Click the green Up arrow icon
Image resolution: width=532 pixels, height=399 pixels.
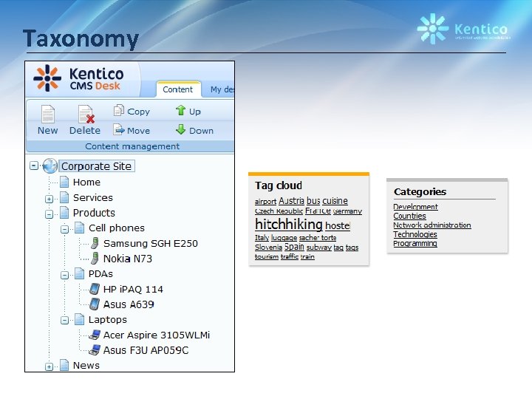[180, 110]
